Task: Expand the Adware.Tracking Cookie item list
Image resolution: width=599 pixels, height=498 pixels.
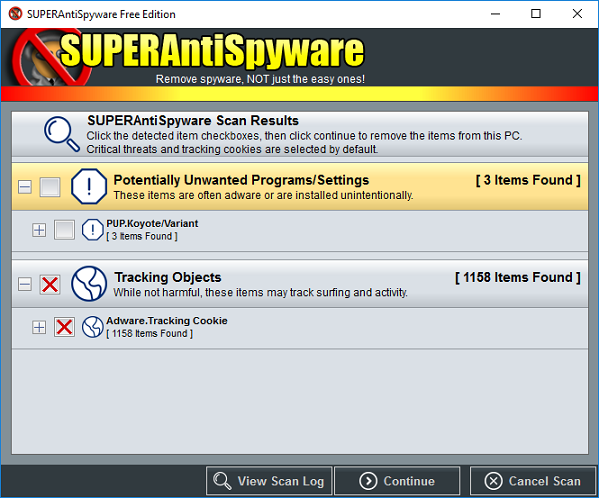Action: (39, 327)
